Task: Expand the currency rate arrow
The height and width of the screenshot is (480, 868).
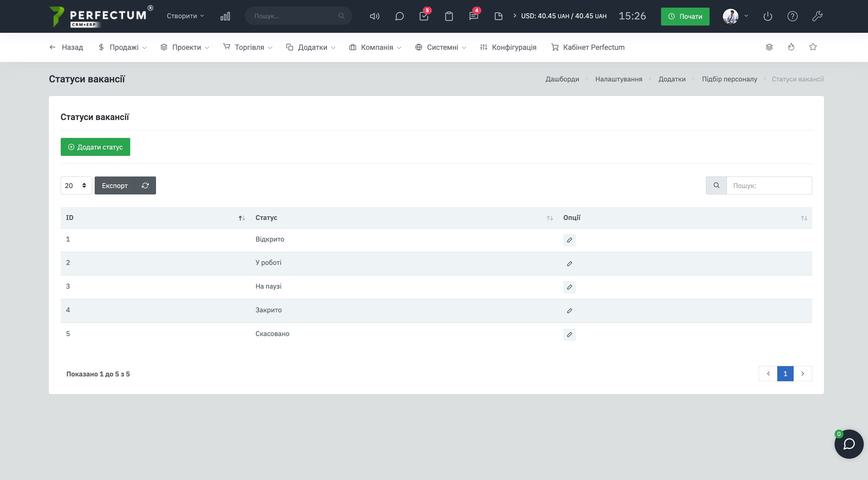Action: coord(514,15)
